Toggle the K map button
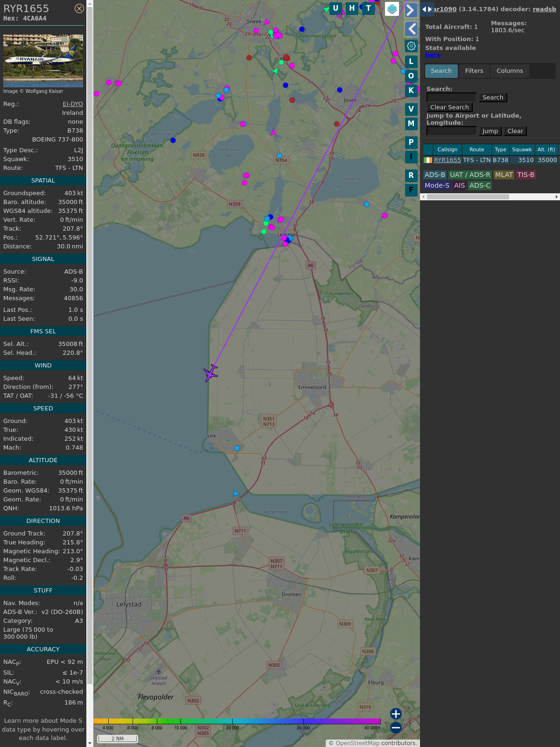 tap(411, 91)
